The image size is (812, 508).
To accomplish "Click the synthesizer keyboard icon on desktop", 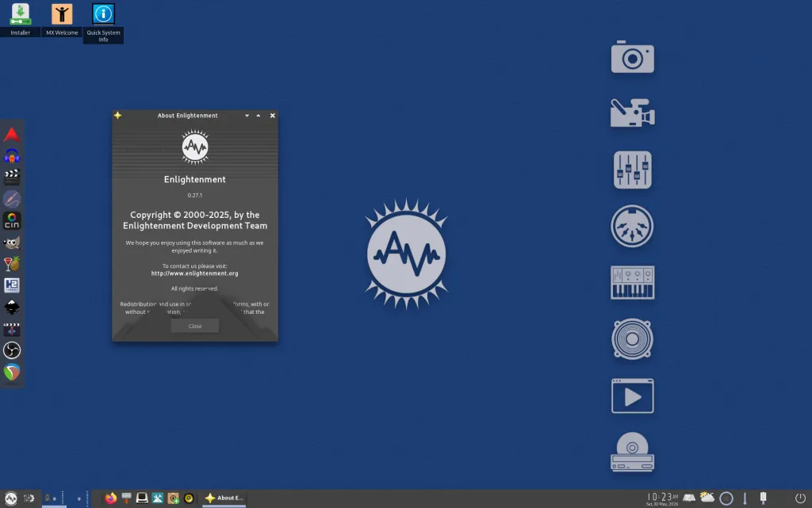I will [x=632, y=282].
